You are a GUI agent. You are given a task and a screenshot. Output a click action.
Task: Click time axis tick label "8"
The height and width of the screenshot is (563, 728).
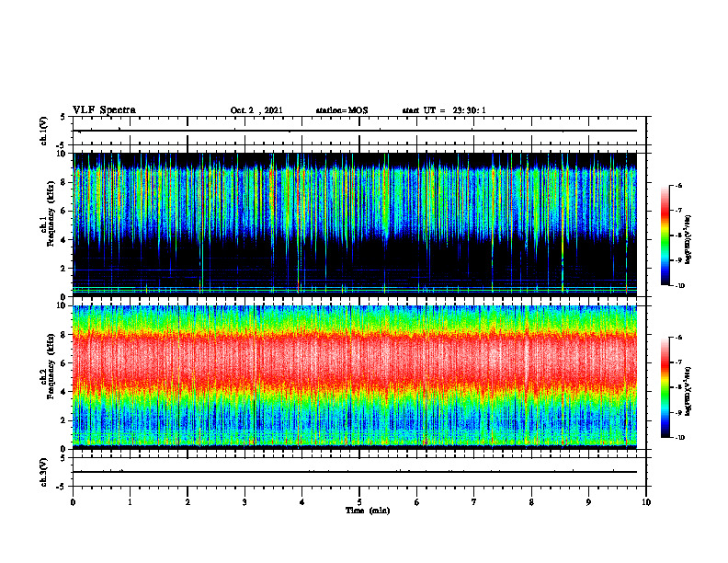531,502
